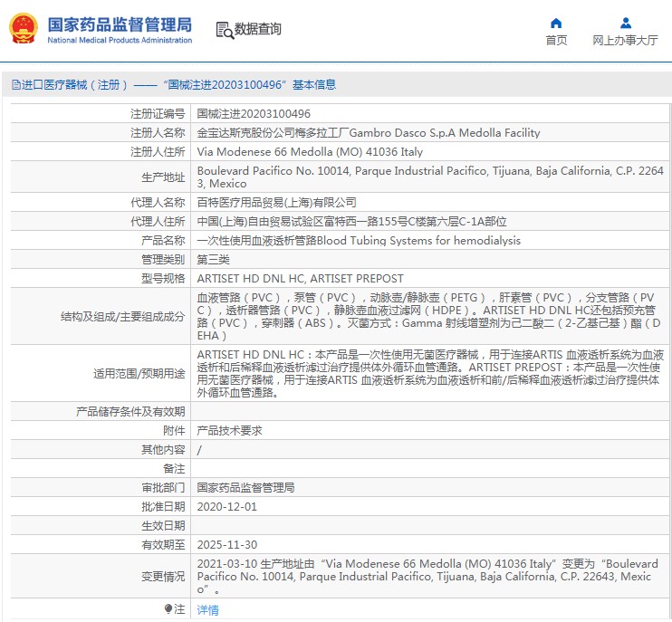Viewport: 672px width, 622px height.
Task: Click the 批准日期 row label
Action: tap(163, 507)
